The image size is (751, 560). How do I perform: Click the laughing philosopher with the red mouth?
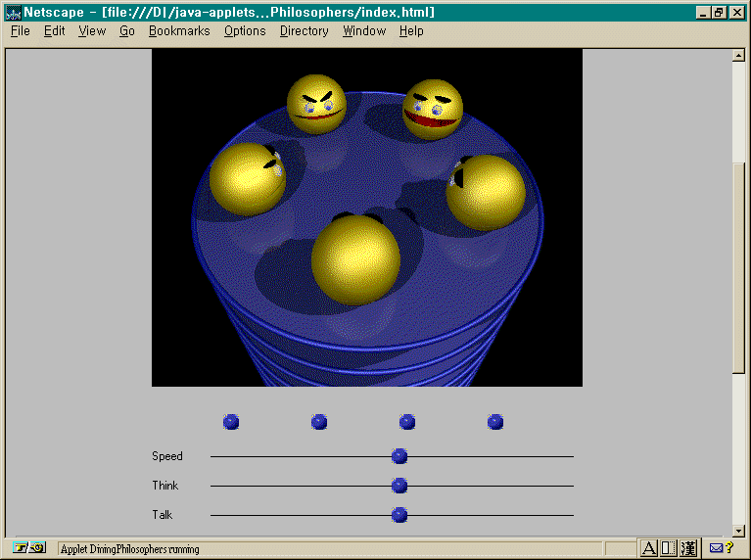pos(433,110)
